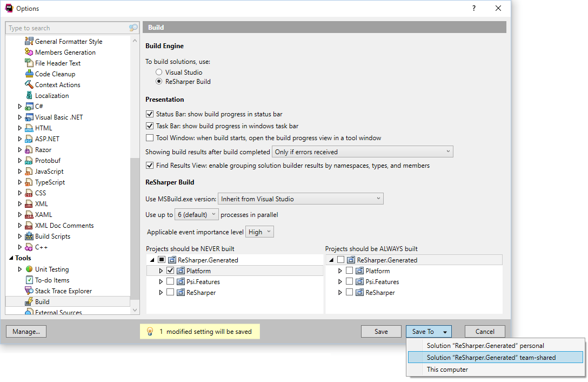Open the parallel processes count dropdown
This screenshot has width=588, height=382.
(x=197, y=215)
